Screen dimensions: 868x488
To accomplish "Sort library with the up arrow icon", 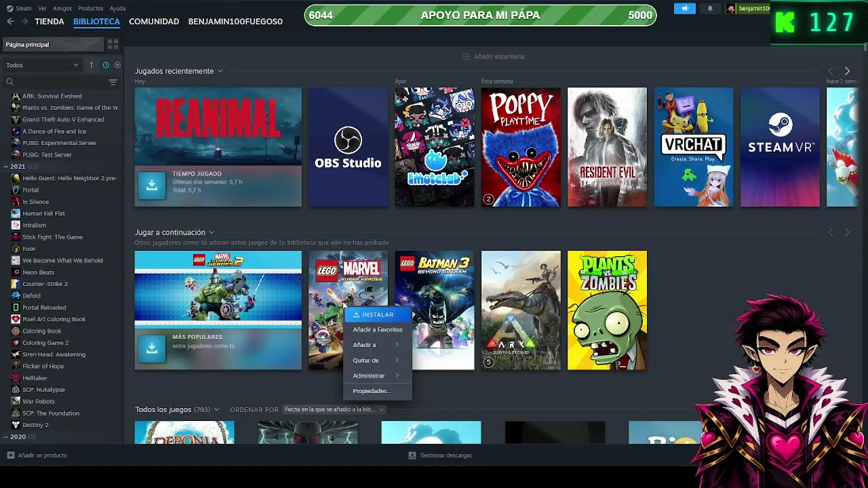I will point(91,65).
